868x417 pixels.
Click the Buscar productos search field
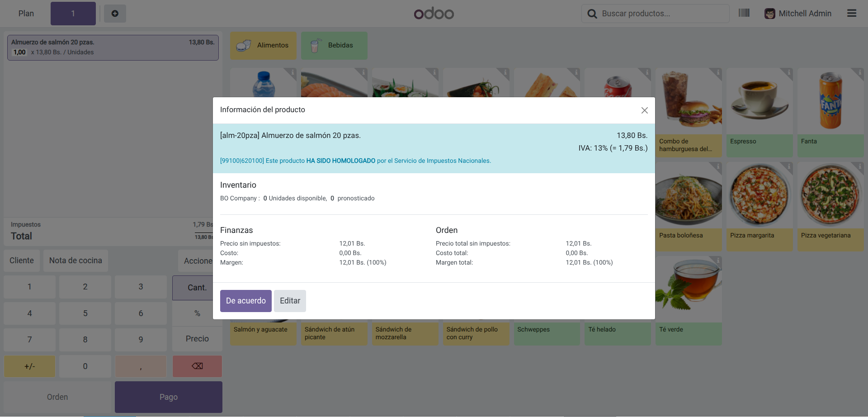660,14
